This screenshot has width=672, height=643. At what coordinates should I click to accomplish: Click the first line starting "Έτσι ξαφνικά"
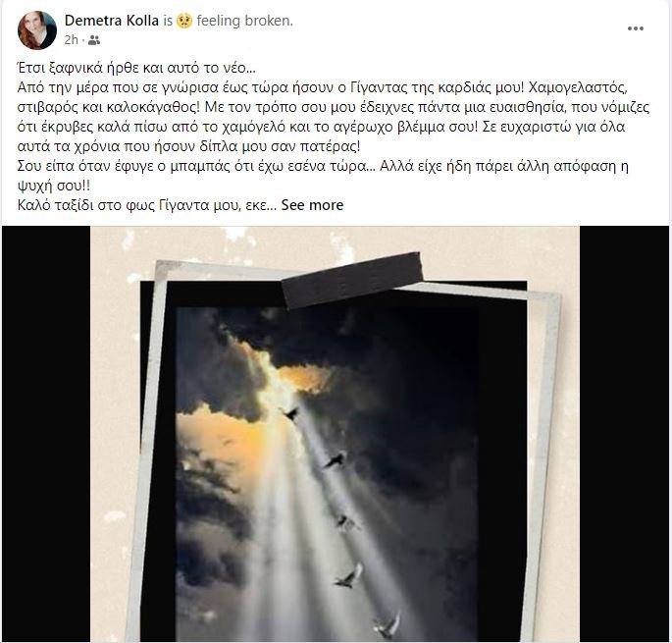click(x=135, y=68)
